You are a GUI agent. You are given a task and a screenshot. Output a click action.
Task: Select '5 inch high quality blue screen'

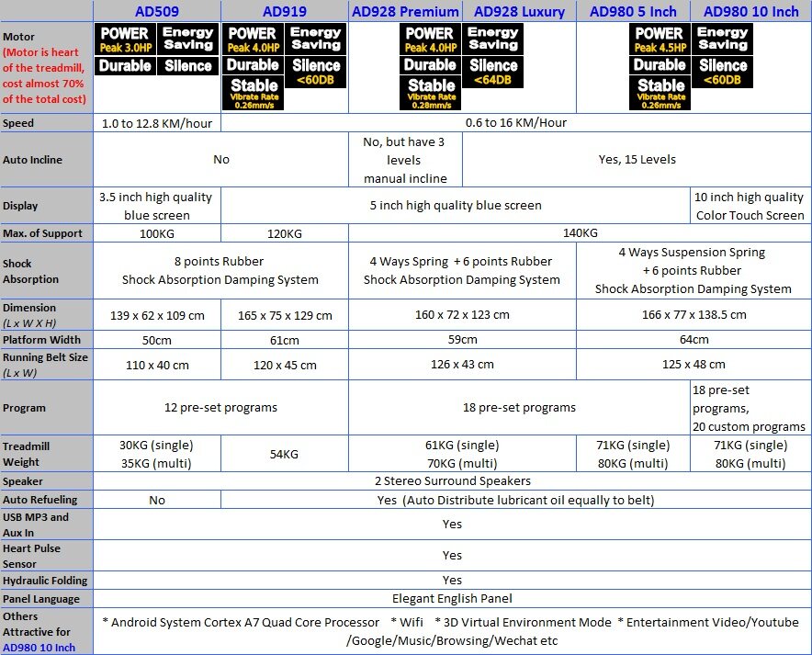(x=456, y=206)
